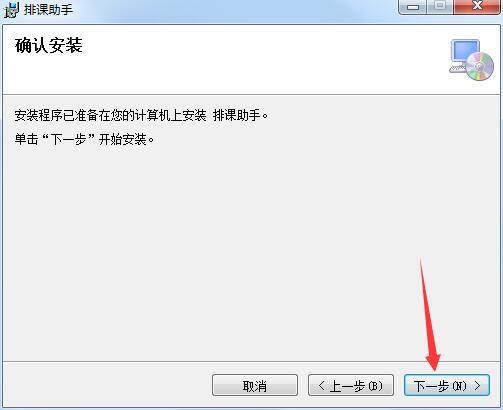Screen dimensions: 503x410
Task: Go back with the 上一步(B) button
Action: click(351, 385)
